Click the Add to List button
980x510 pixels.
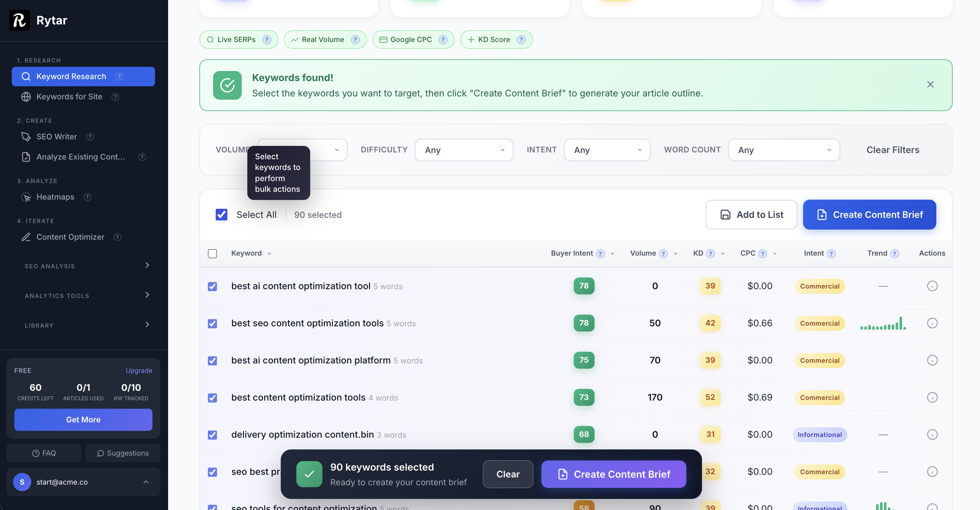tap(751, 215)
